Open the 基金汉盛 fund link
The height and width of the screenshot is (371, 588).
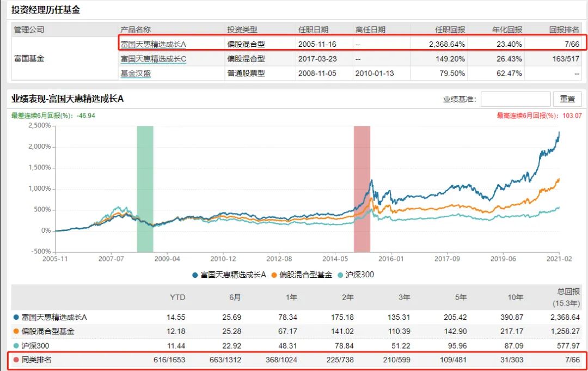pyautogui.click(x=136, y=74)
